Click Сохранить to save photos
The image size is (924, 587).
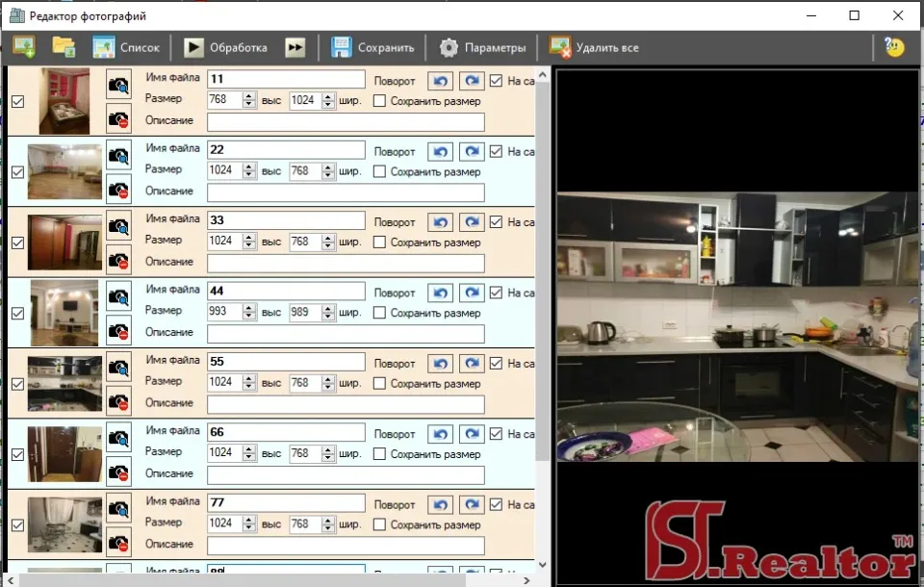coord(372,48)
